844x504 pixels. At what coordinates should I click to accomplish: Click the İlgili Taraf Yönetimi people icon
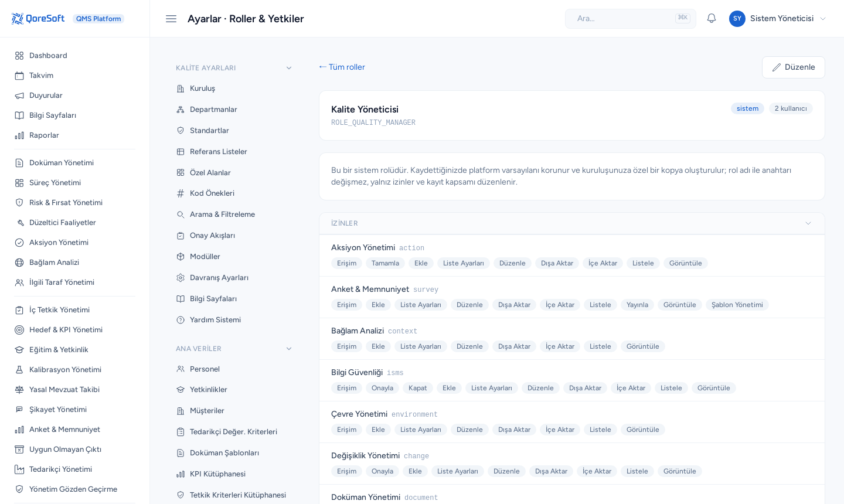coord(19,282)
